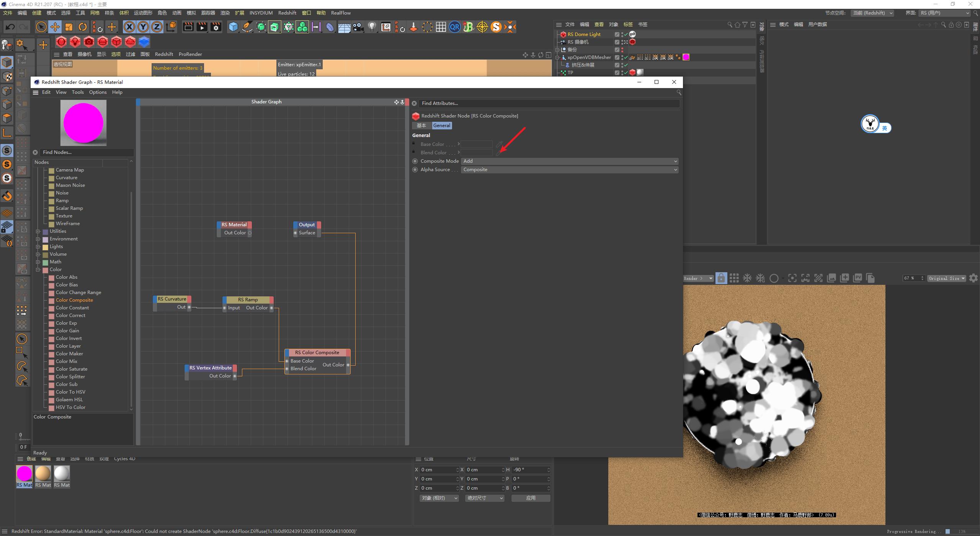Screen dimensions: 980x536
Task: Open the Tools menu in the Shader Graph window
Action: point(78,92)
